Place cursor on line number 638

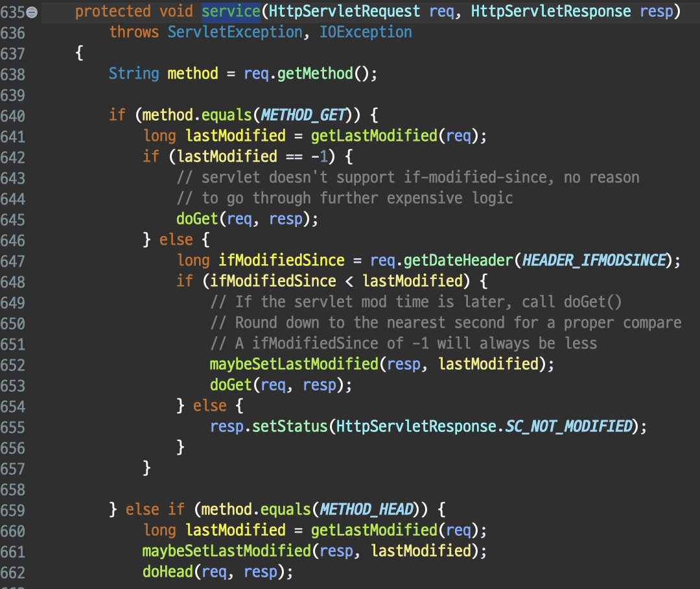12,74
